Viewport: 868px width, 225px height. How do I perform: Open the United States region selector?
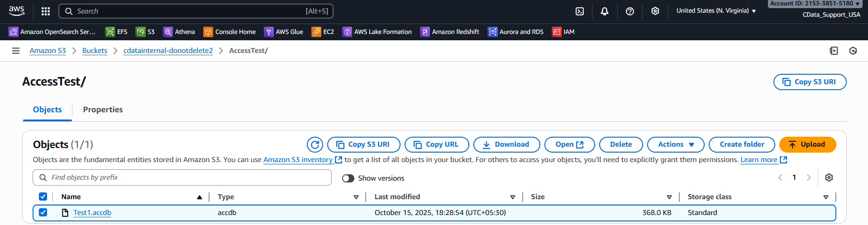click(716, 11)
